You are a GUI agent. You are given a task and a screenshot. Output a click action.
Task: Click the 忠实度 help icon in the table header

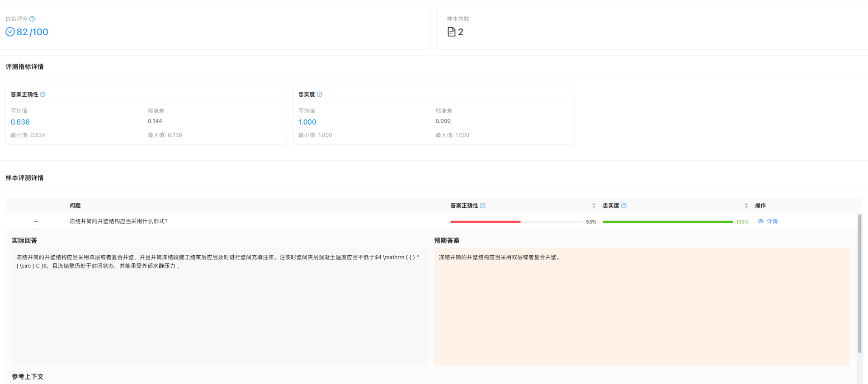pos(624,206)
